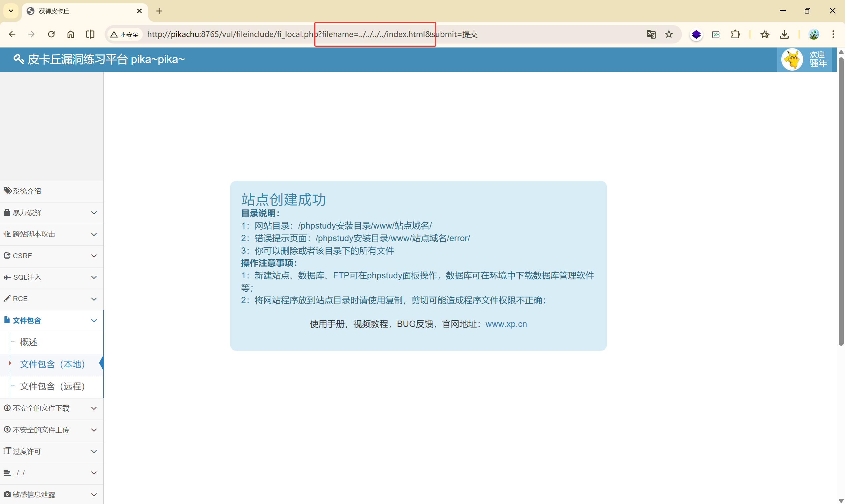Click the favorites list star icon
The height and width of the screenshot is (504, 845).
tap(765, 34)
